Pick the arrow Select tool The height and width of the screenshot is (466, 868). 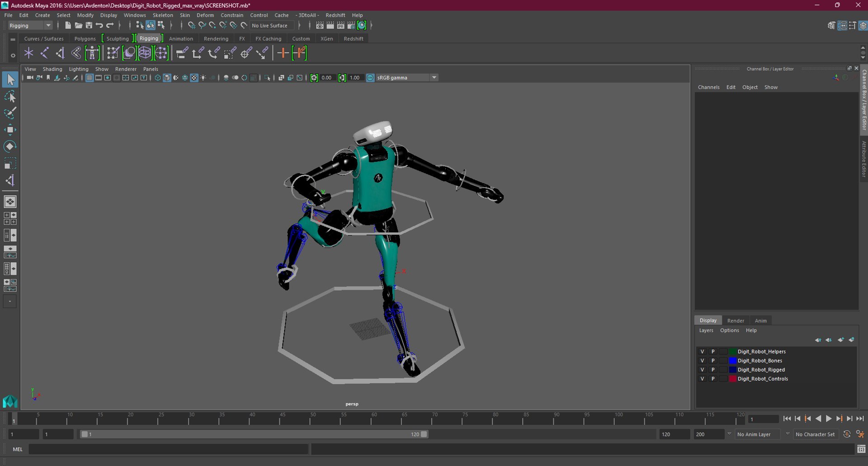pos(10,80)
